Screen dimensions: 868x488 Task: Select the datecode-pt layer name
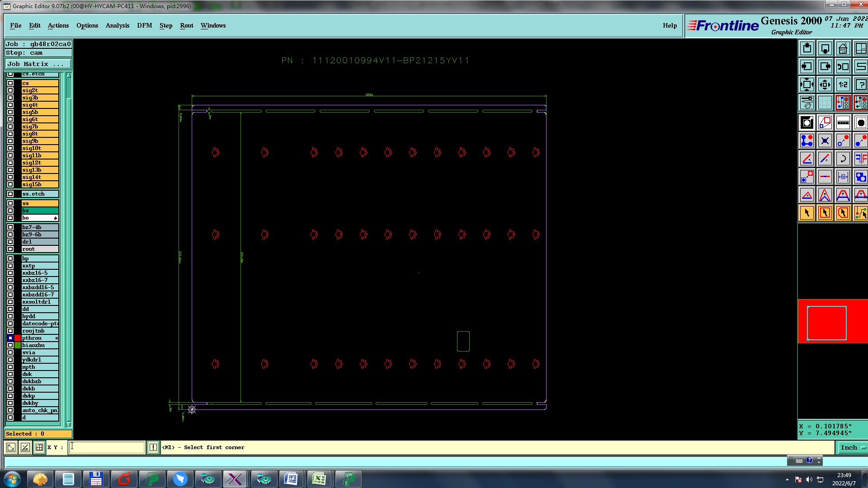pos(40,324)
